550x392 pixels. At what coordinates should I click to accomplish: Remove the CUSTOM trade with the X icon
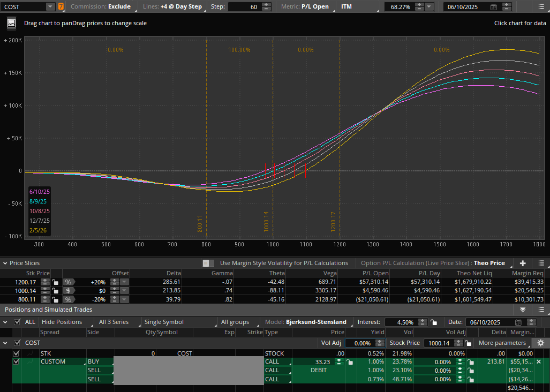click(x=539, y=361)
